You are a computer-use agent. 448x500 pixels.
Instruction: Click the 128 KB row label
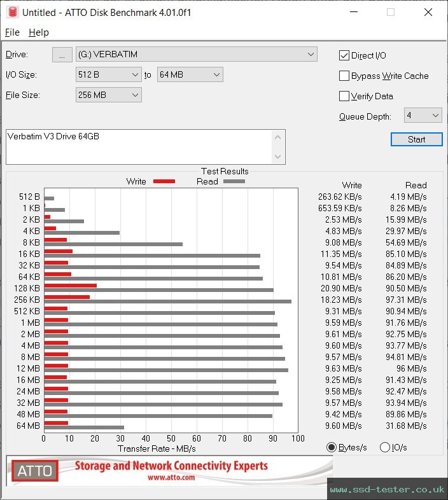(27, 288)
